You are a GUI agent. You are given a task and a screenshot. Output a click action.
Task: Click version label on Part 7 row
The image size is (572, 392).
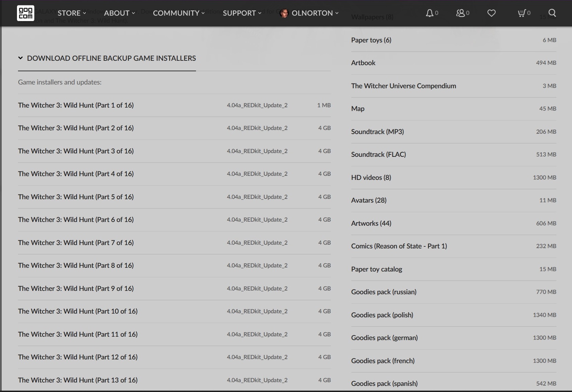pyautogui.click(x=257, y=243)
